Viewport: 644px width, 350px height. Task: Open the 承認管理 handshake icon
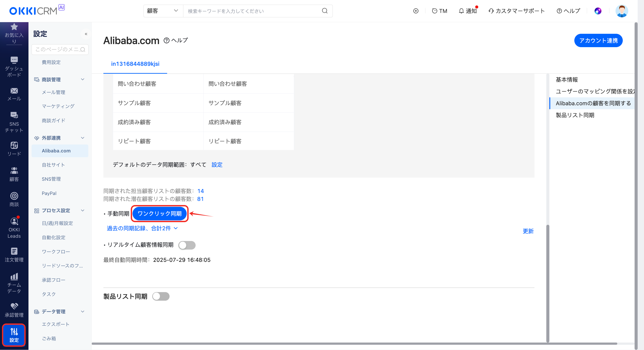pyautogui.click(x=14, y=306)
